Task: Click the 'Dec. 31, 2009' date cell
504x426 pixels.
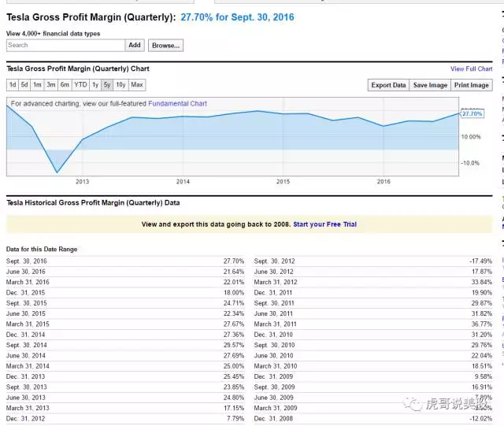Action: point(273,376)
